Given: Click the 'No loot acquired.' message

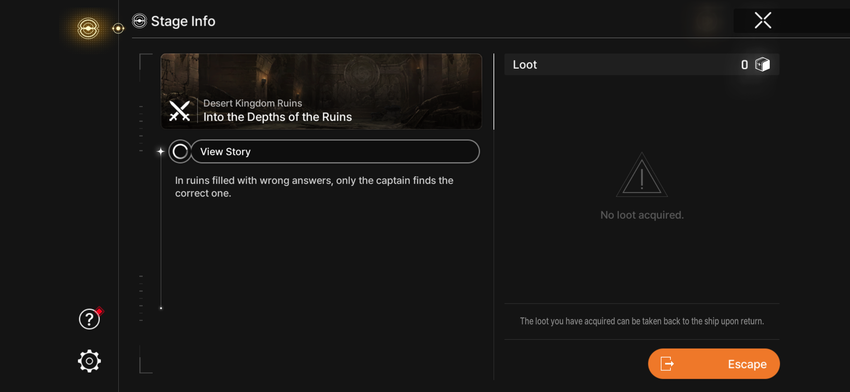Looking at the screenshot, I should coord(642,215).
